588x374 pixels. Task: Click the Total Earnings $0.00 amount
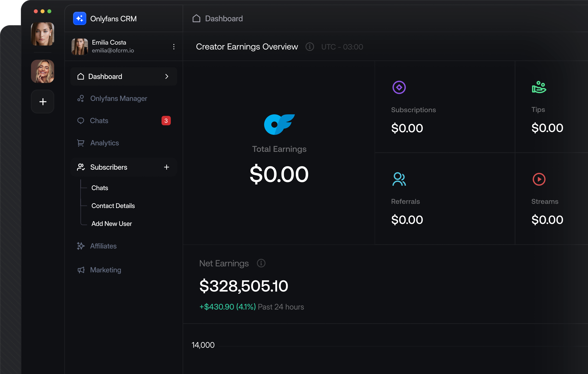[x=279, y=174]
